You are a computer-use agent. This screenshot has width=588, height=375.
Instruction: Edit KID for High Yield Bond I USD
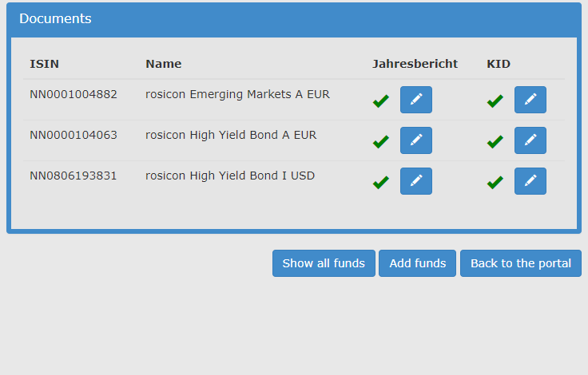530,181
